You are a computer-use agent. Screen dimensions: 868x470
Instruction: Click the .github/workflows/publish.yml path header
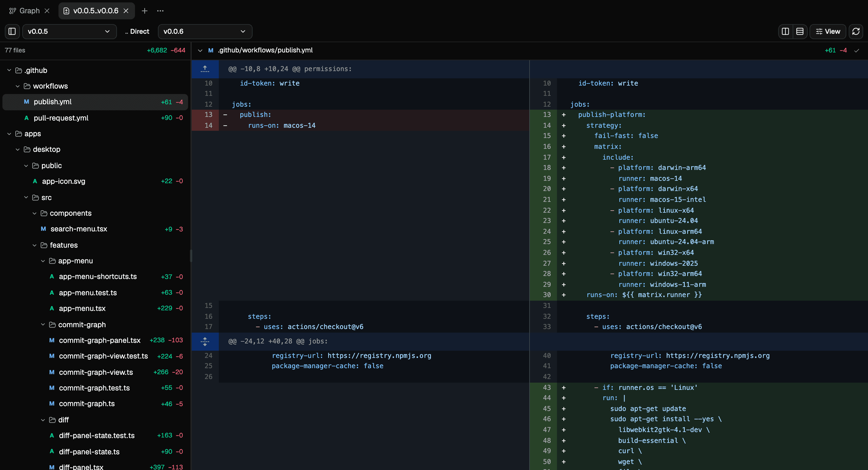pyautogui.click(x=265, y=50)
